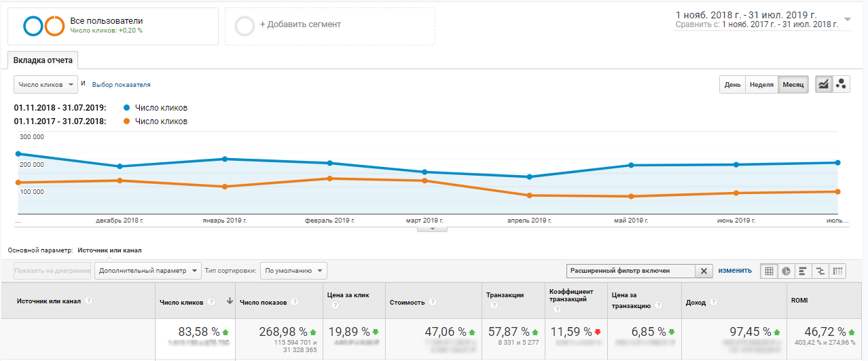This screenshot has height=361, width=868.
Task: Click the изменить filter link
Action: (x=735, y=271)
